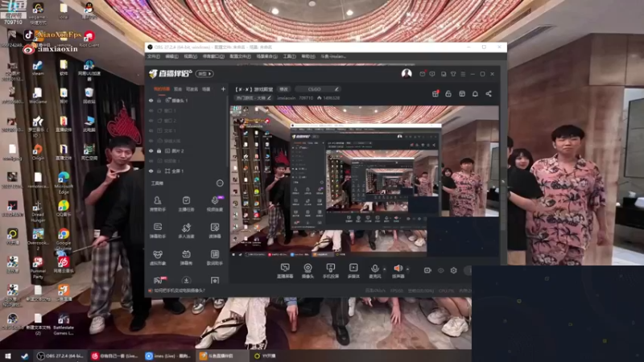Image resolution: width=644 pixels, height=362 pixels.
Task: Click the phone casting (手机投屏) icon
Action: (x=331, y=271)
